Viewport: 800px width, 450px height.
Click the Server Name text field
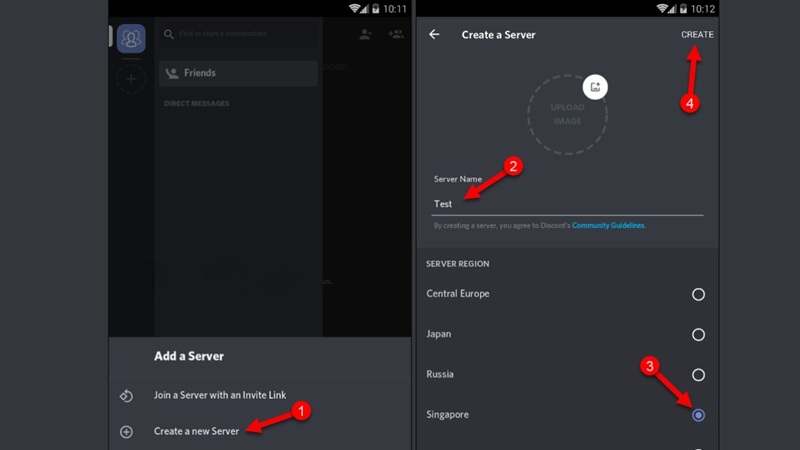tap(567, 204)
